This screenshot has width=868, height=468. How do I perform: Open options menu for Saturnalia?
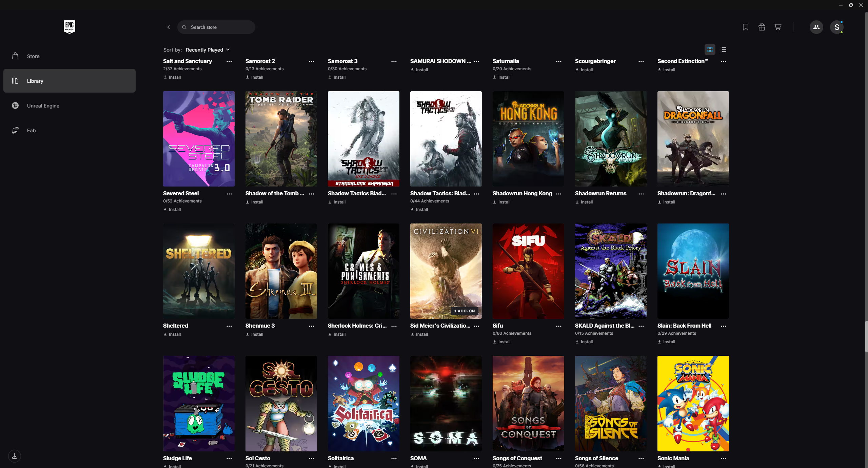(x=559, y=61)
